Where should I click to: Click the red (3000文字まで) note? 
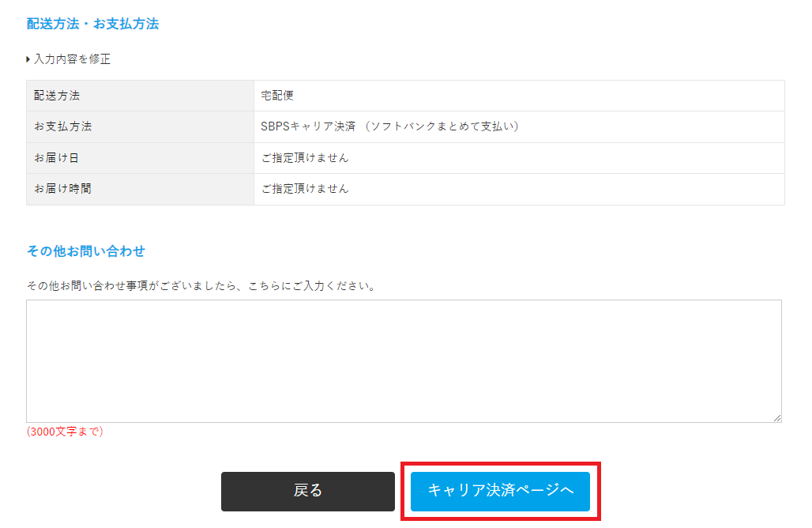pyautogui.click(x=65, y=432)
